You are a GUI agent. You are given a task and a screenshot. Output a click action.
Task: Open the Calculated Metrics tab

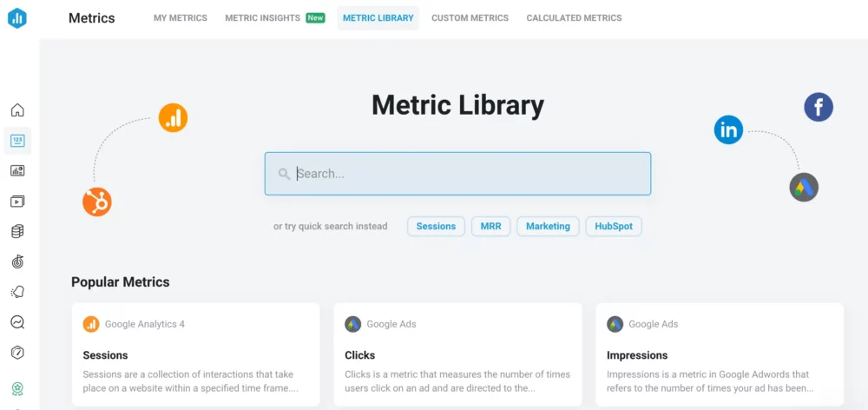574,17
